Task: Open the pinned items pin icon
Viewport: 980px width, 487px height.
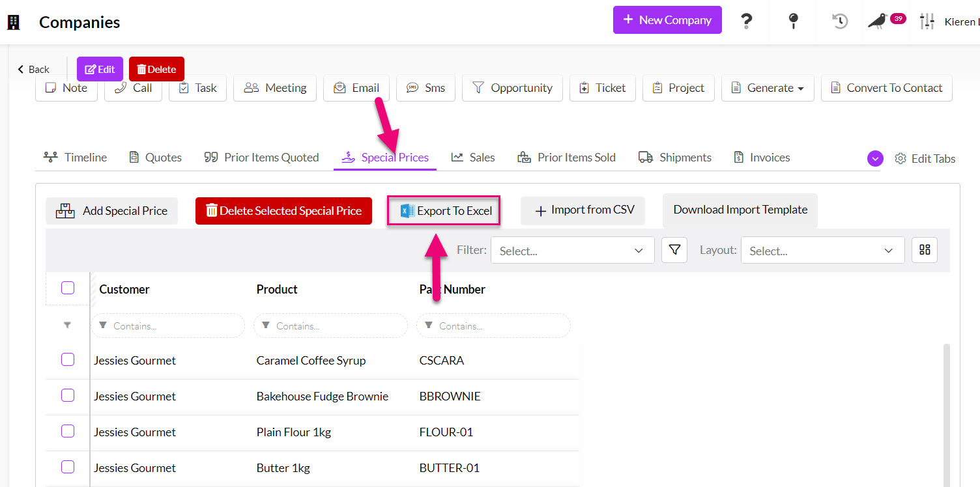Action: pyautogui.click(x=793, y=21)
